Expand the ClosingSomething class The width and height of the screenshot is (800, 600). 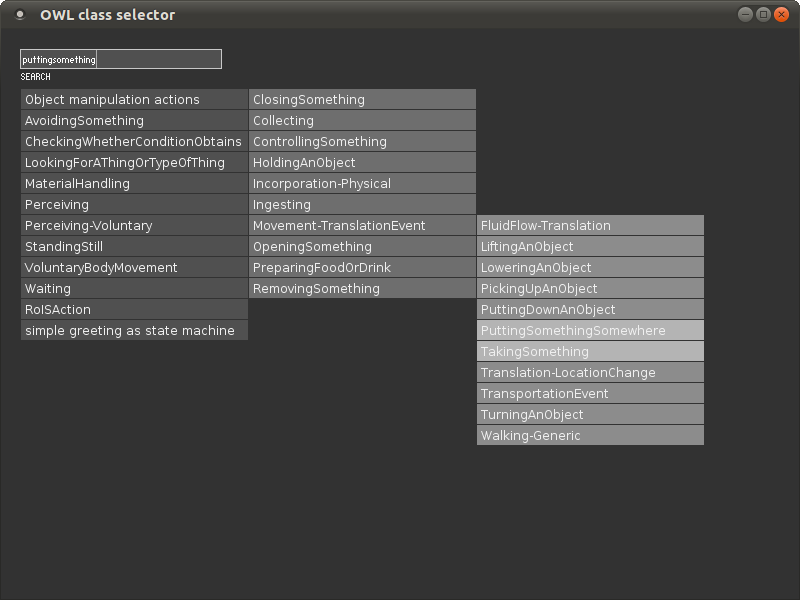tap(362, 99)
